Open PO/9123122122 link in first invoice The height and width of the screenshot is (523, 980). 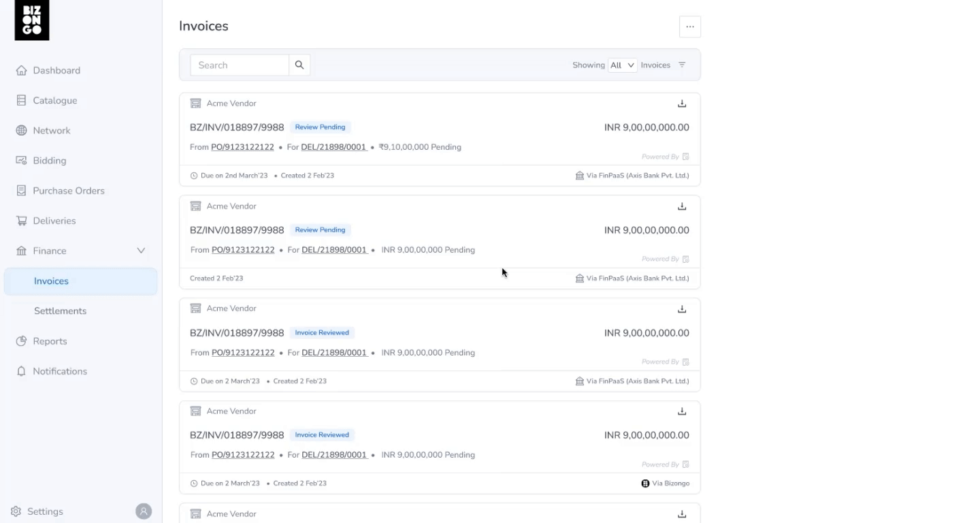(242, 147)
